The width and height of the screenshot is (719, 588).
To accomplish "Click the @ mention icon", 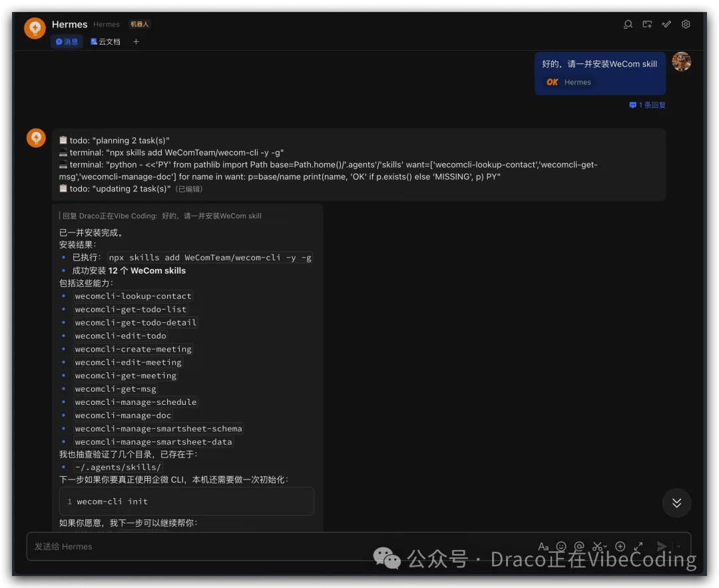I will (x=580, y=546).
